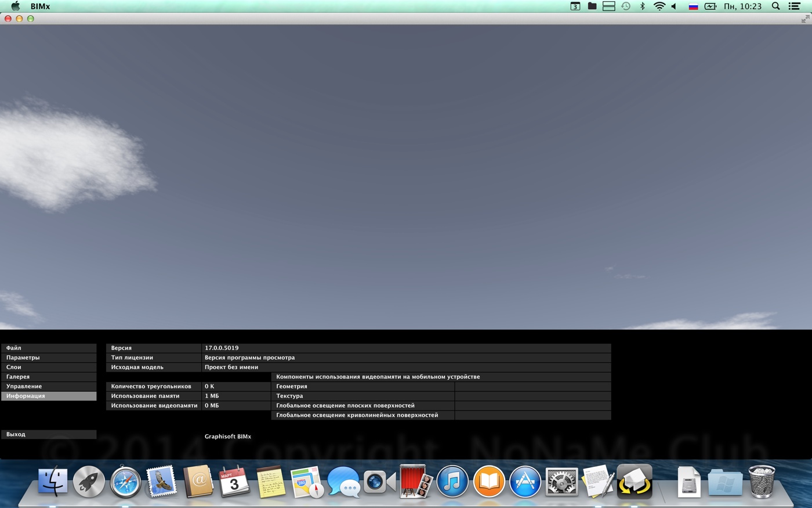
Task: Click Глобальное освещение плоских поверхностей row
Action: click(441, 406)
